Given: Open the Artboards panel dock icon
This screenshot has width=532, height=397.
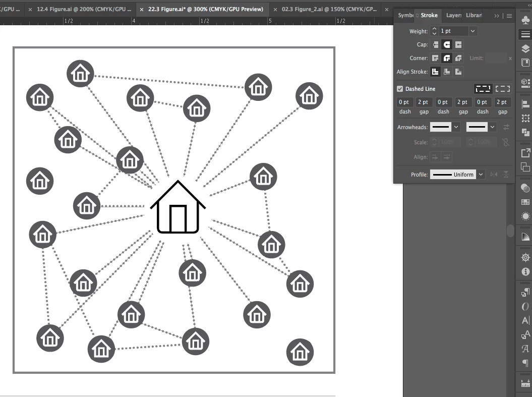Looking at the screenshot, I should 525,167.
